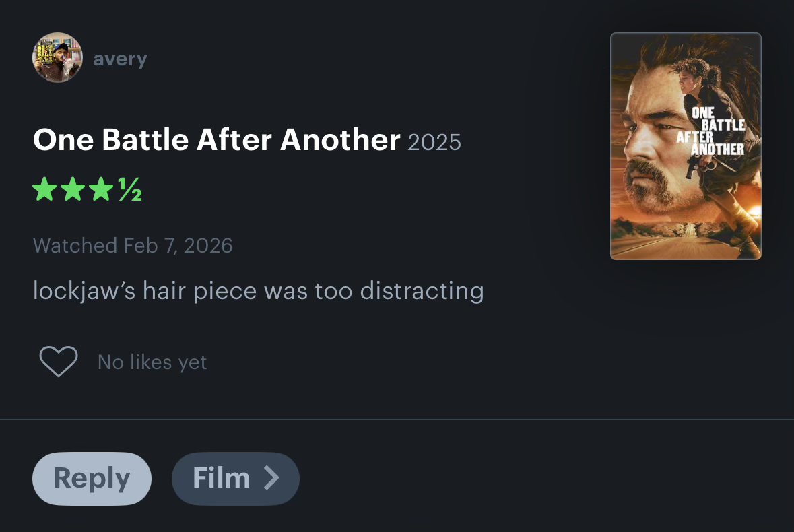Select the lockjaw's hair piece review text

click(x=258, y=291)
